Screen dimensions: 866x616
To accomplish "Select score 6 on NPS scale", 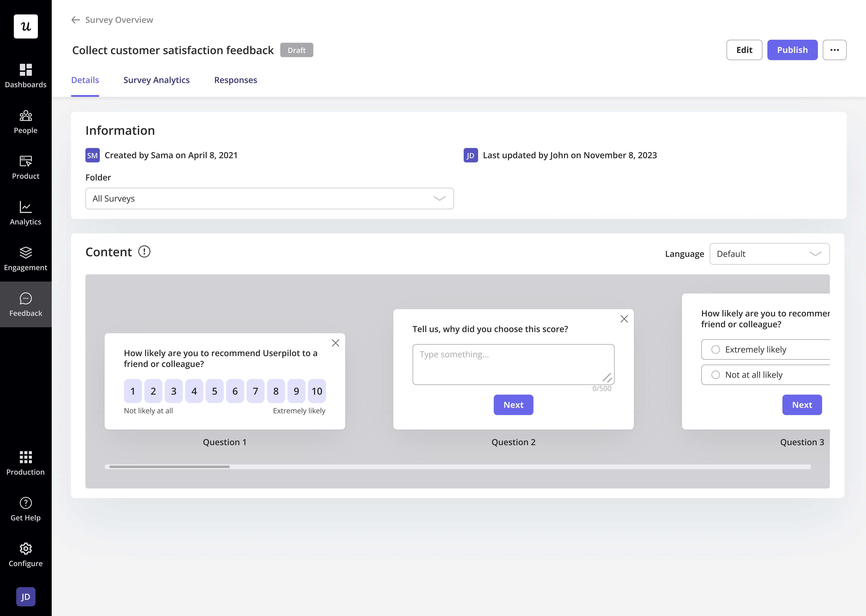I will (x=235, y=391).
